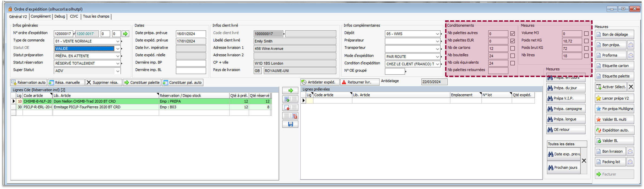Click the green arrow transfer lines button
The height and width of the screenshot is (189, 644).
point(290,91)
